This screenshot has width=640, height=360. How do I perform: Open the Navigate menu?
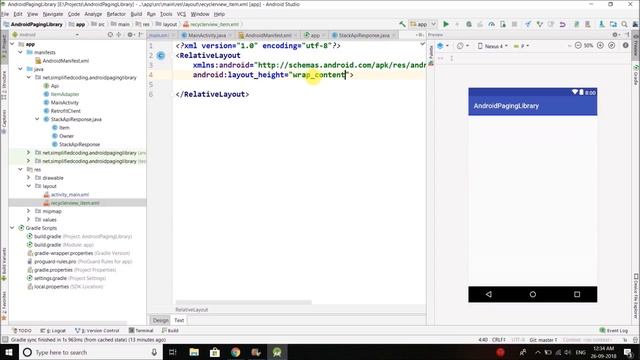53,14
